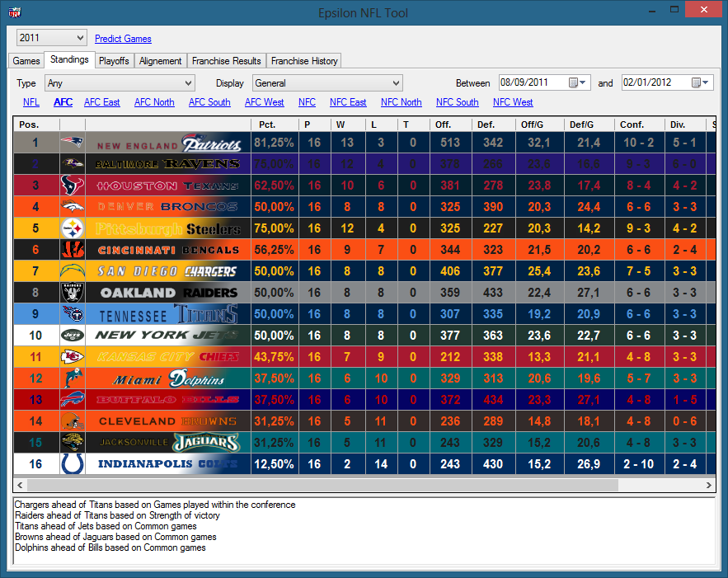Click the New England Patriots logo icon

73,143
